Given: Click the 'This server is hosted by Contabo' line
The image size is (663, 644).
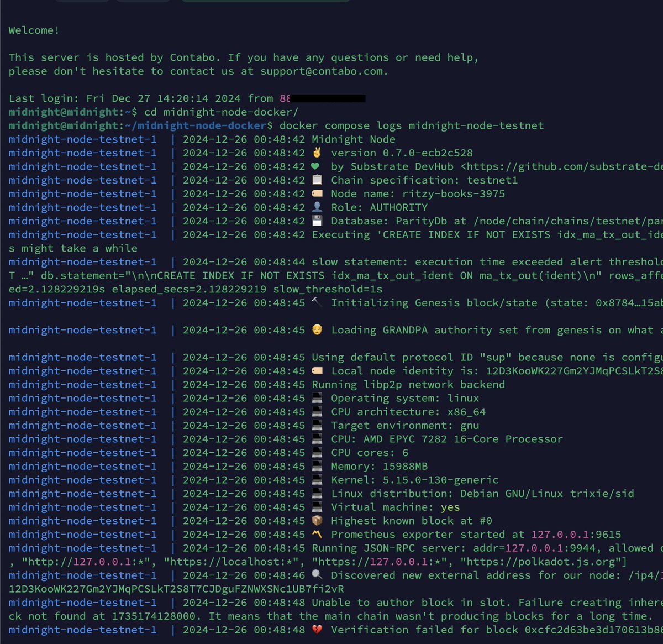Looking at the screenshot, I should point(115,57).
